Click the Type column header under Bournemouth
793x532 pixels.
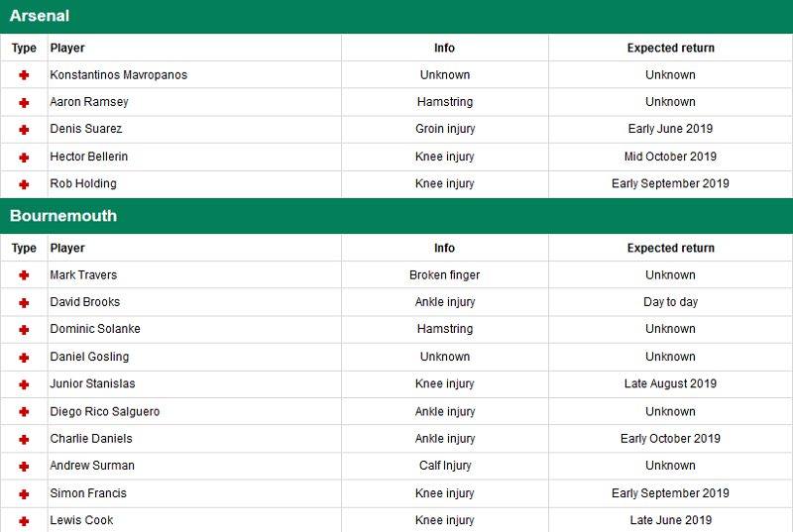pyautogui.click(x=24, y=248)
